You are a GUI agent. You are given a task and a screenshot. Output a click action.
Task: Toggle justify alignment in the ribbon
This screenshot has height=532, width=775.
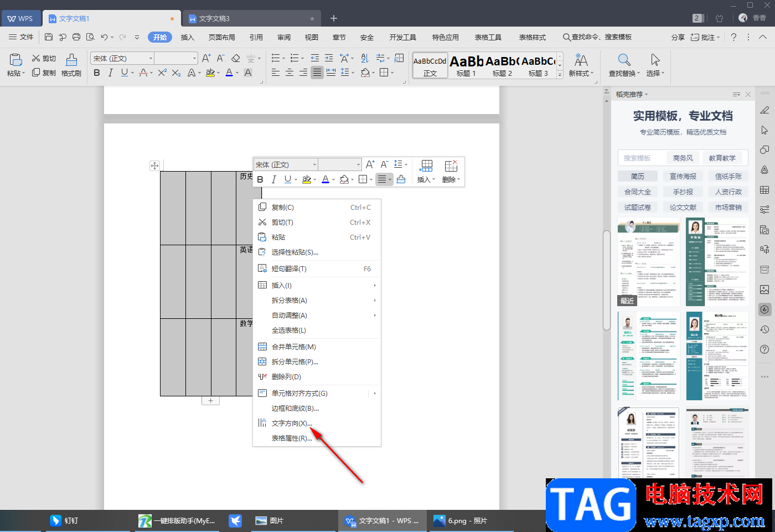pyautogui.click(x=317, y=73)
